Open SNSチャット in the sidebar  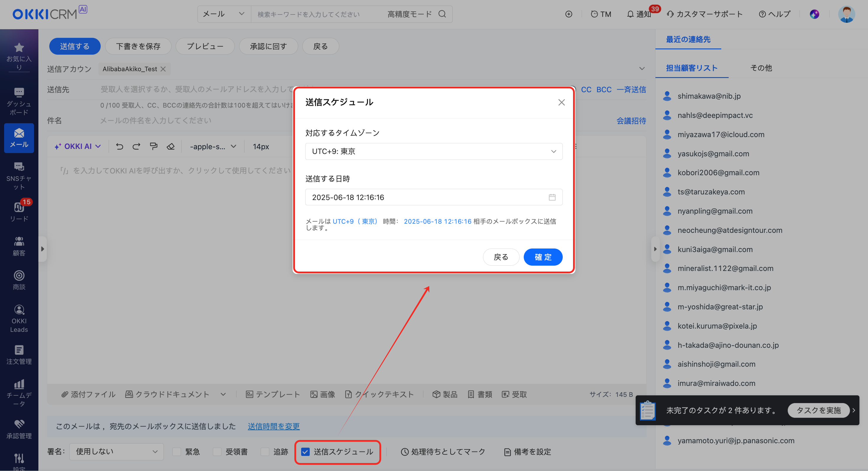click(x=19, y=176)
